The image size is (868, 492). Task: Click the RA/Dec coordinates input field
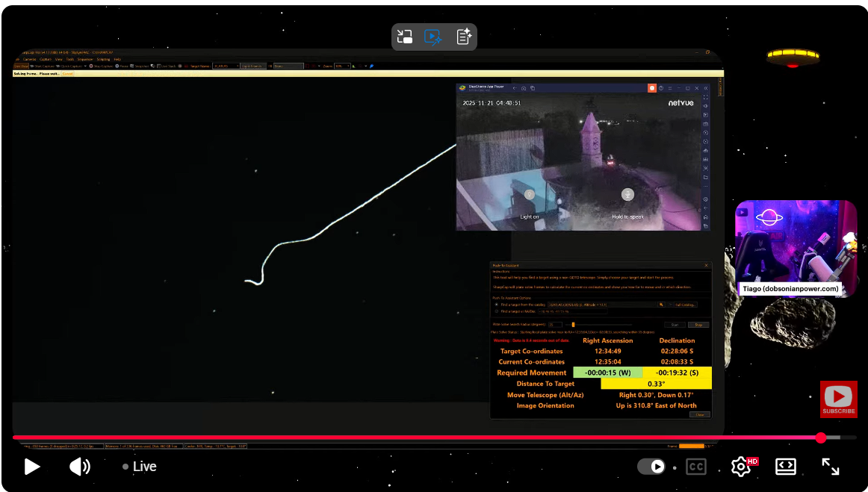(x=573, y=311)
